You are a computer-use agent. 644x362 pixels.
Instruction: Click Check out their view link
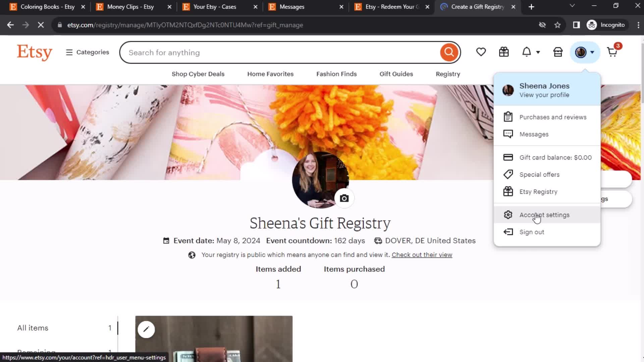coord(422,255)
